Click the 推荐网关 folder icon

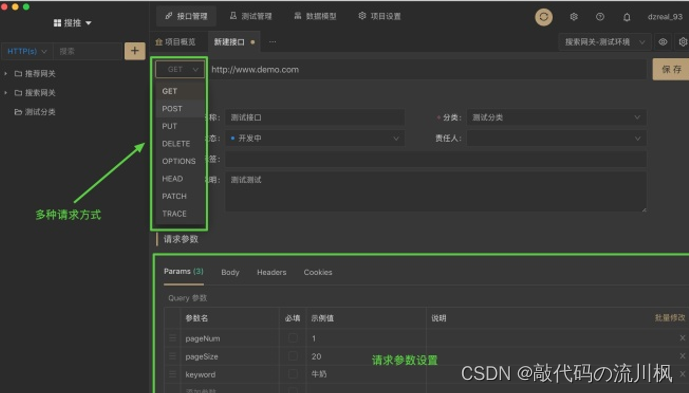[x=18, y=73]
